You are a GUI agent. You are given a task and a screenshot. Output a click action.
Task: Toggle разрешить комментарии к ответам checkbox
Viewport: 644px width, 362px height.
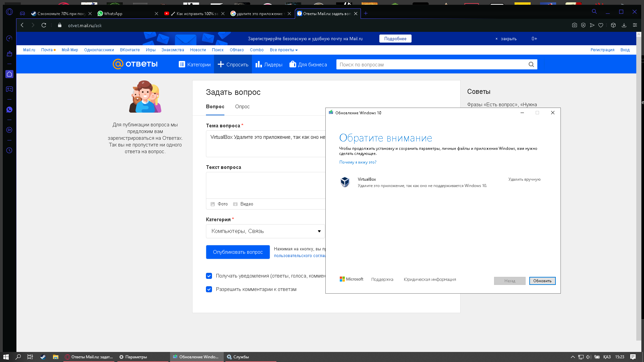[209, 289]
